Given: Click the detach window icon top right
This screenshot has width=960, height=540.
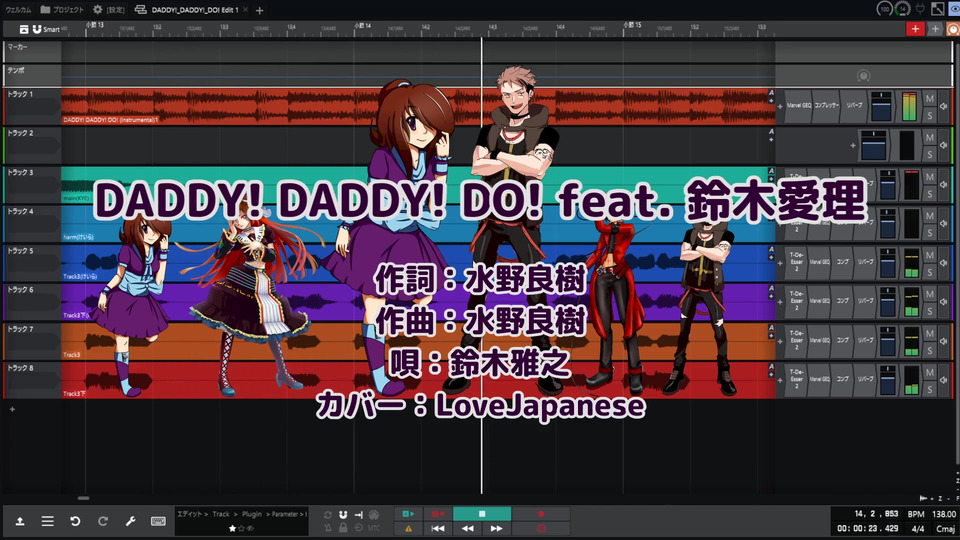Looking at the screenshot, I should (x=937, y=9).
